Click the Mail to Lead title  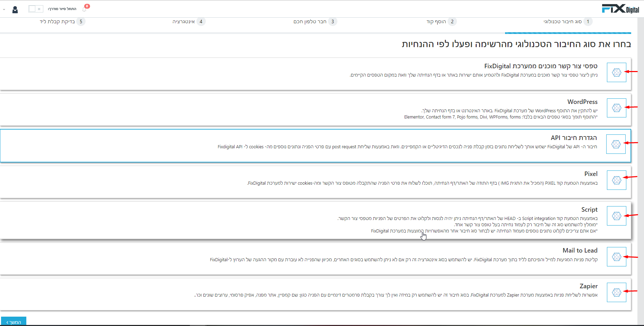tap(580, 250)
